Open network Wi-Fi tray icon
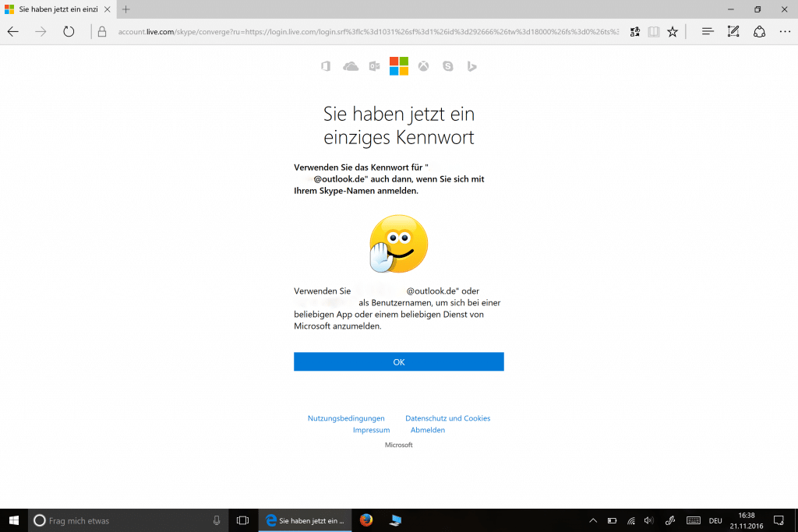The image size is (798, 532). coord(631,520)
